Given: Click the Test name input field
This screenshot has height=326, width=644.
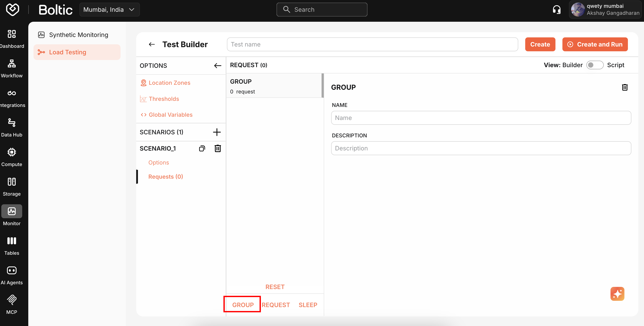Looking at the screenshot, I should pyautogui.click(x=372, y=44).
